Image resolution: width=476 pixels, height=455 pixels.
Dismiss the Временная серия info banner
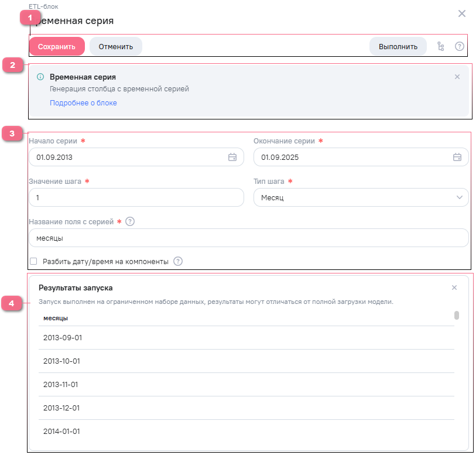457,77
